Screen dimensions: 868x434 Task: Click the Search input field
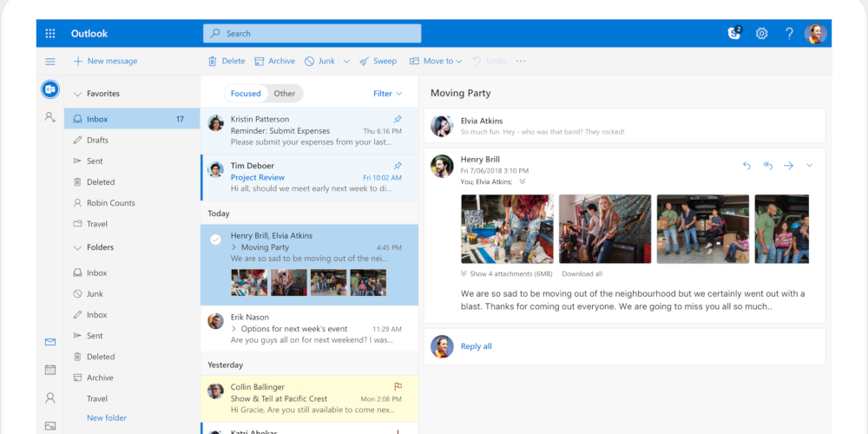pos(312,34)
